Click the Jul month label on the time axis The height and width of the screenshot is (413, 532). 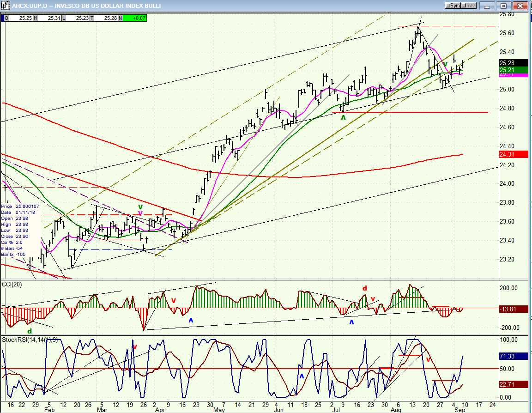coord(336,410)
